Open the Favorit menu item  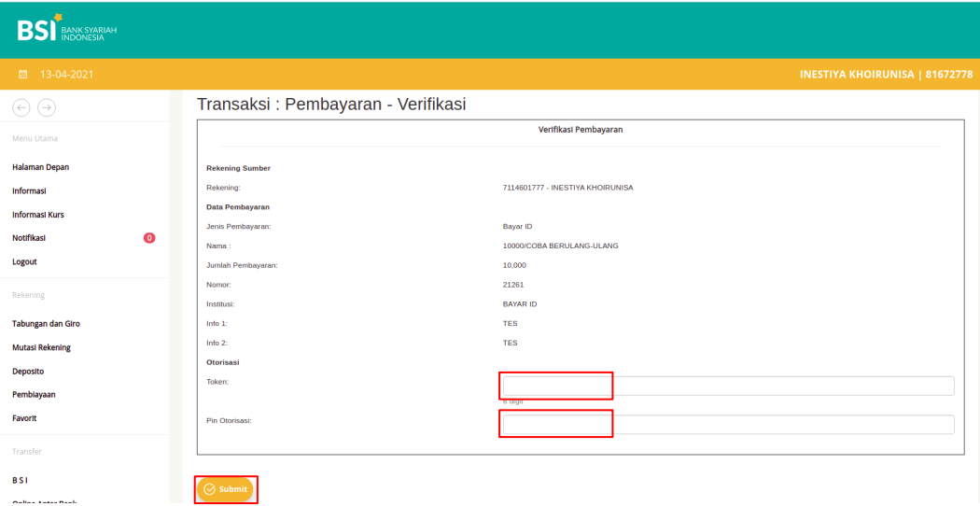(x=24, y=418)
